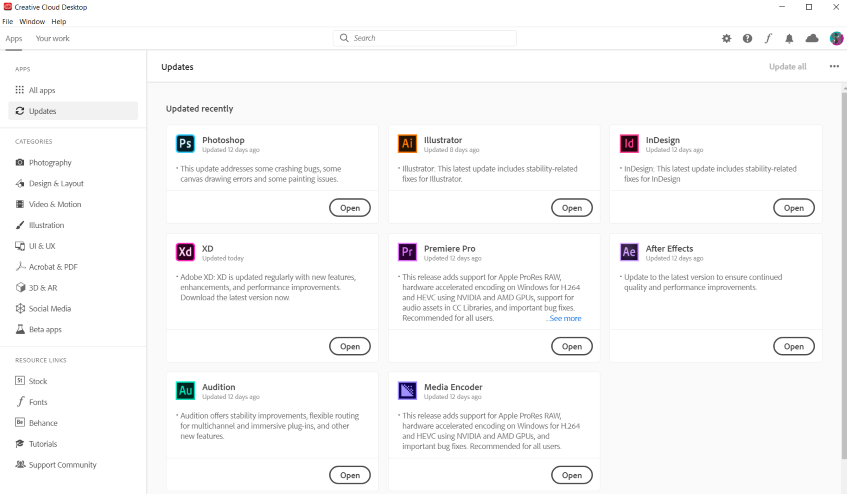Click the Audition app icon
The width and height of the screenshot is (847, 494).
pos(185,390)
